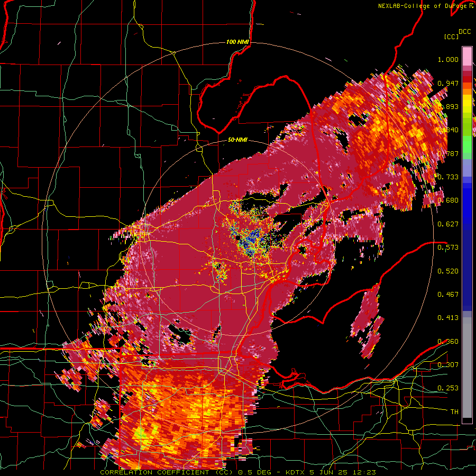Image resolution: width=476 pixels, height=476 pixels.
Task: Click the 50 NMI range ring label
Action: pyautogui.click(x=237, y=140)
